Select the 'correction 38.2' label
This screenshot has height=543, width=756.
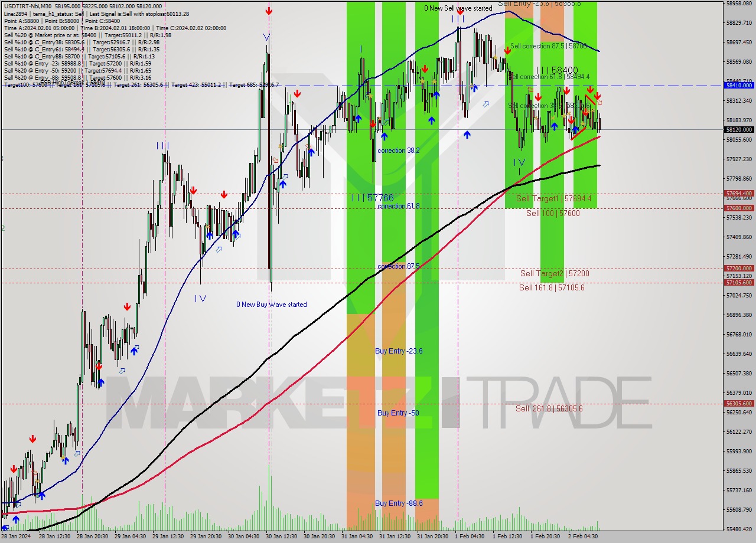pos(399,151)
